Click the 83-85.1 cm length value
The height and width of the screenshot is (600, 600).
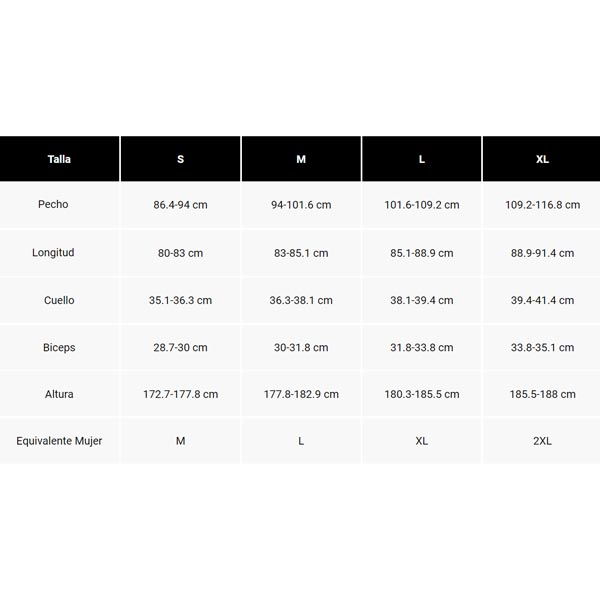coord(301,253)
